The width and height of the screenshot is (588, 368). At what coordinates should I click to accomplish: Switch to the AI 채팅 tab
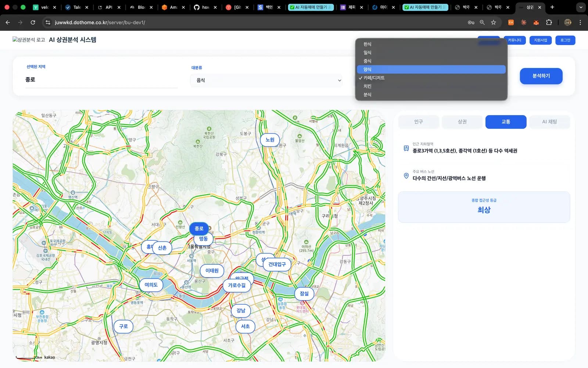[549, 122]
